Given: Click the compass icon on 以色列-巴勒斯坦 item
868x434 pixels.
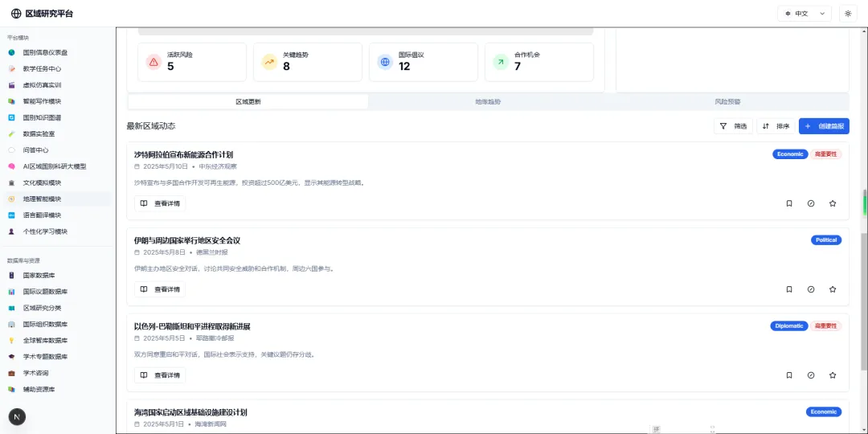Looking at the screenshot, I should coord(811,375).
